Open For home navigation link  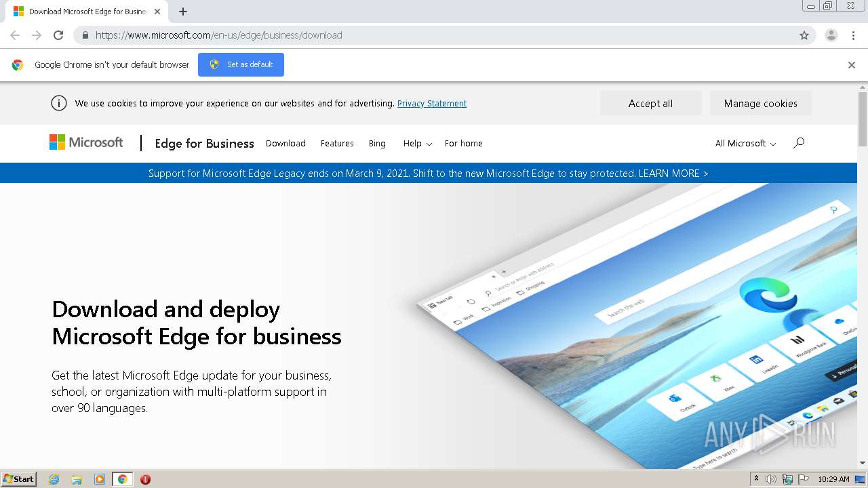[464, 143]
